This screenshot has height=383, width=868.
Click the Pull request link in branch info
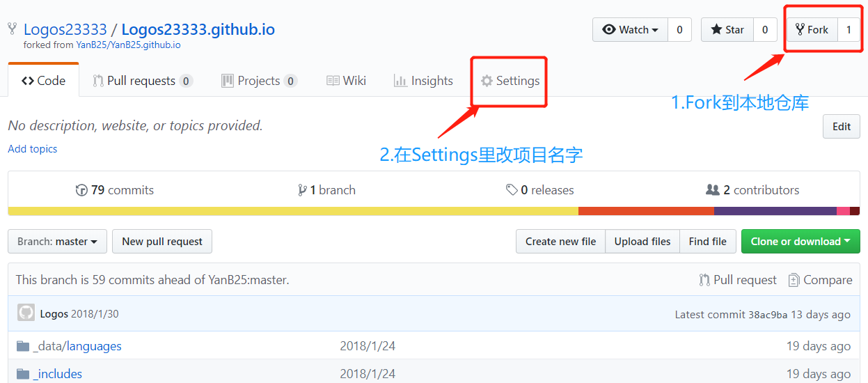pyautogui.click(x=738, y=280)
